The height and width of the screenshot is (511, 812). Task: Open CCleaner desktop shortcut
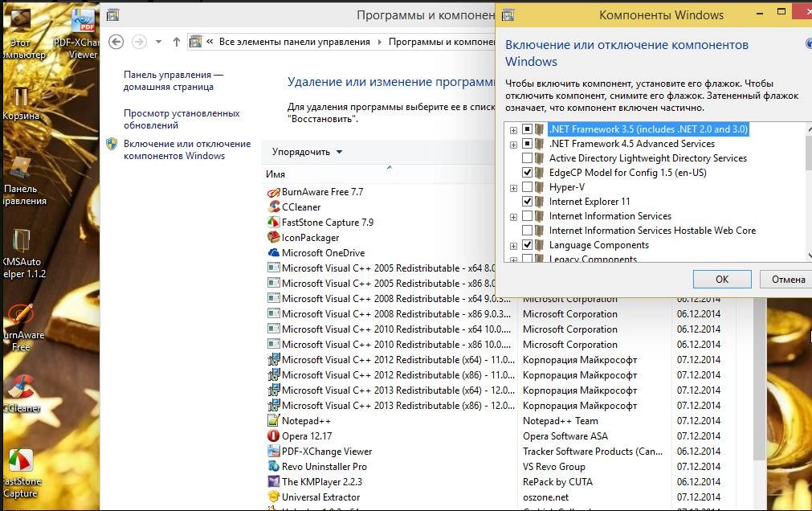point(22,394)
